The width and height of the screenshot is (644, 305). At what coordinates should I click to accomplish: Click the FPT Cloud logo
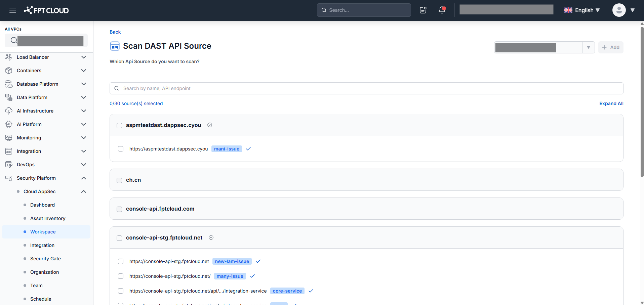[x=46, y=10]
